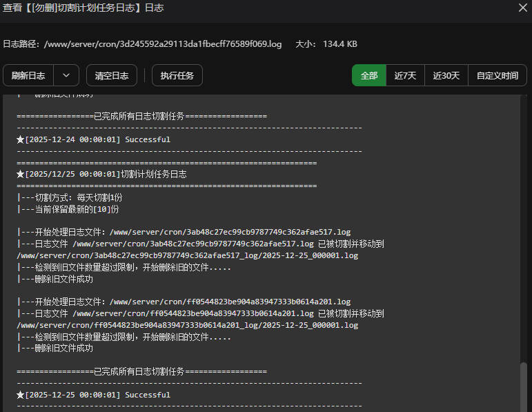Click moved path 3ab48c27ec99..._log/2025-12-25_000001.log
Screen dimensions: 532x412
coord(188,255)
